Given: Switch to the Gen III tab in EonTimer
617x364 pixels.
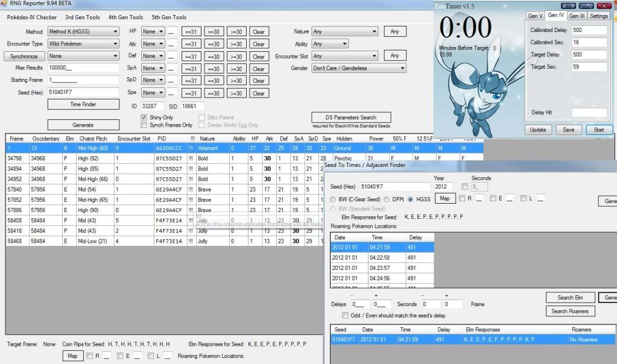Looking at the screenshot, I should pos(577,16).
